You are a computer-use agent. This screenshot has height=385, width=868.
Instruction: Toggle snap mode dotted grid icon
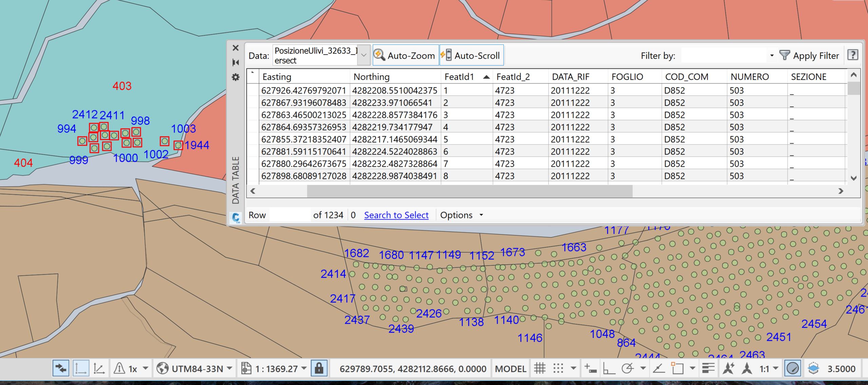(558, 368)
